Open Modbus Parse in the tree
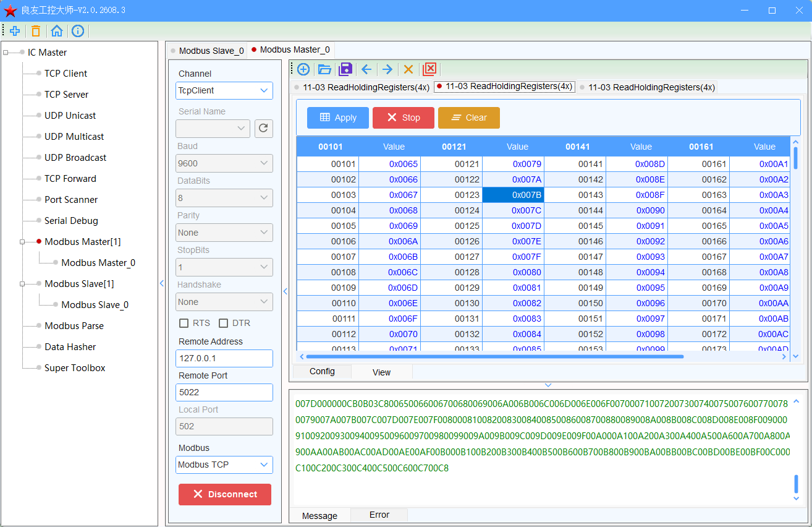Image resolution: width=812 pixels, height=527 pixels. pos(74,326)
